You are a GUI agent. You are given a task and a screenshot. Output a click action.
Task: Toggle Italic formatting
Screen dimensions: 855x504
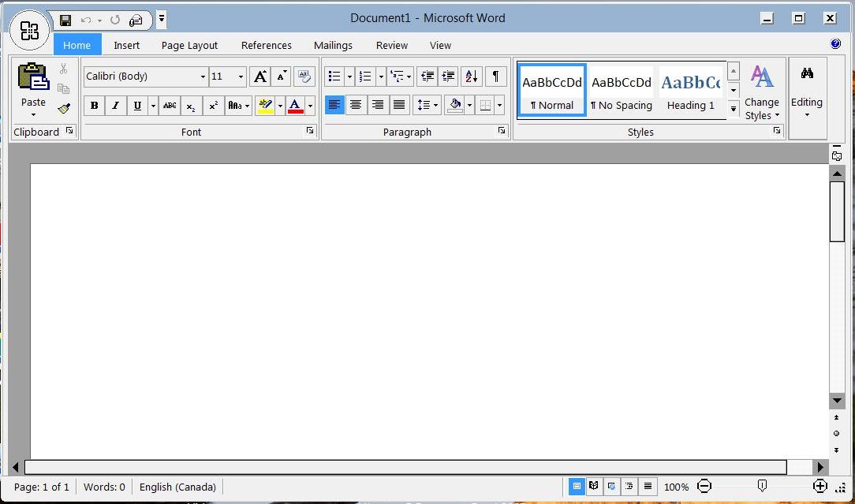[x=116, y=105]
